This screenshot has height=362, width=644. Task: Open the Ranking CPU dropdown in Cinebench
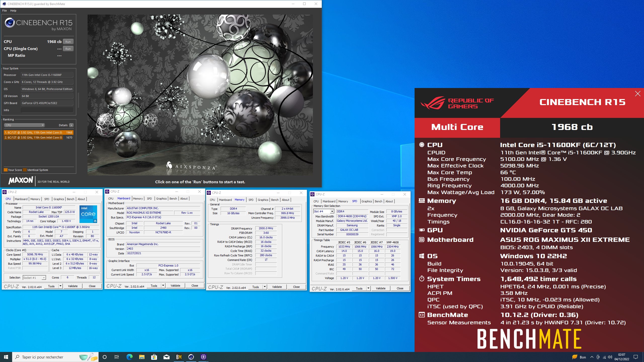click(24, 125)
